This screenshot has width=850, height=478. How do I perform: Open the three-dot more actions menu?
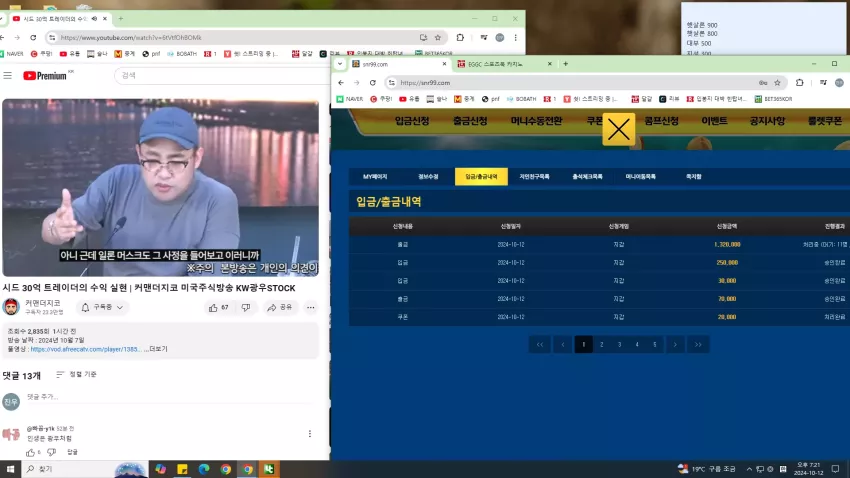311,307
